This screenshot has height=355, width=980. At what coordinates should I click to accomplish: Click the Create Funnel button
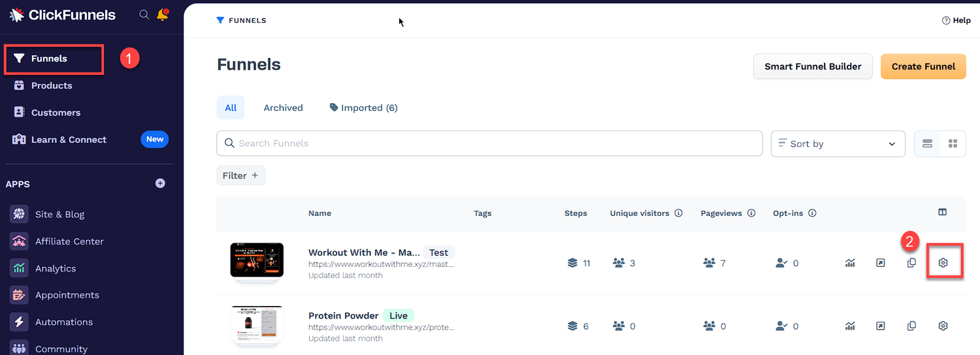923,67
